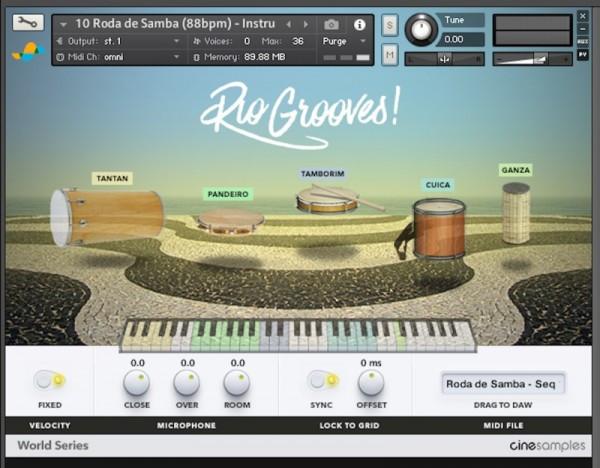
Task: Click the Memory 89.88 MB value
Action: point(265,57)
